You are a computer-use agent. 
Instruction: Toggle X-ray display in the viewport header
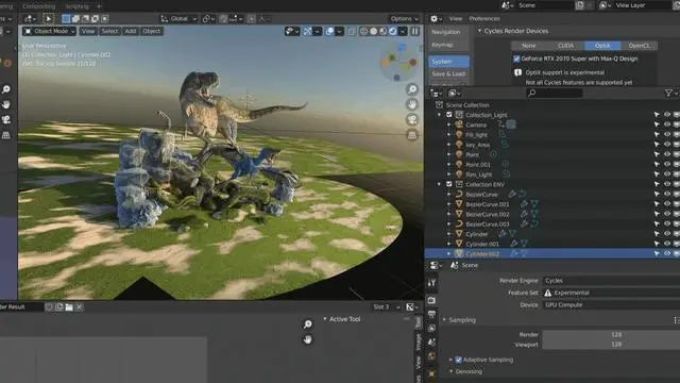pos(352,31)
